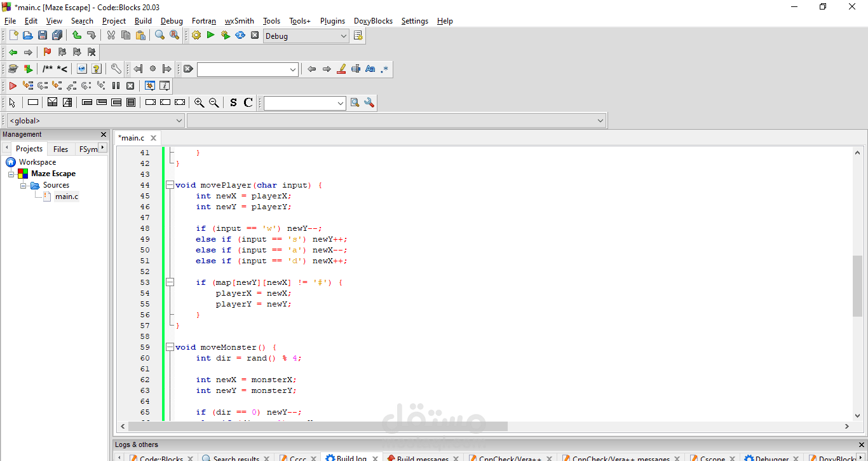Click the Build gear icon
868x461 pixels.
click(196, 36)
